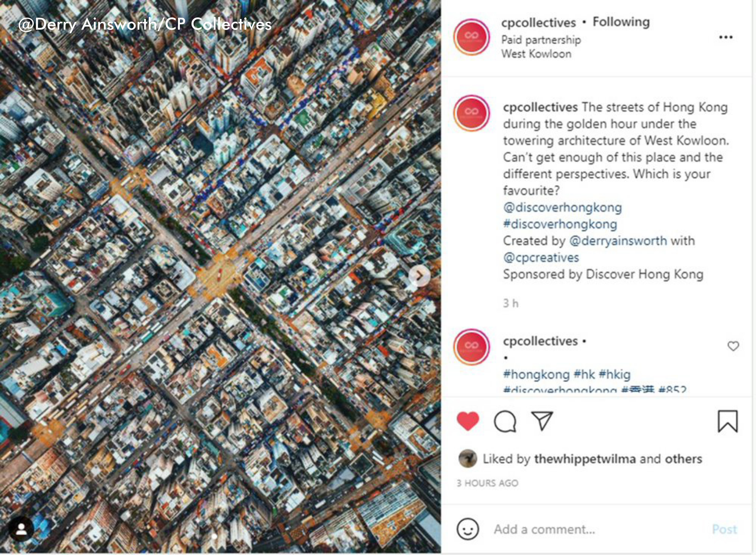Open the #discoverhongkong hashtag

pyautogui.click(x=560, y=224)
